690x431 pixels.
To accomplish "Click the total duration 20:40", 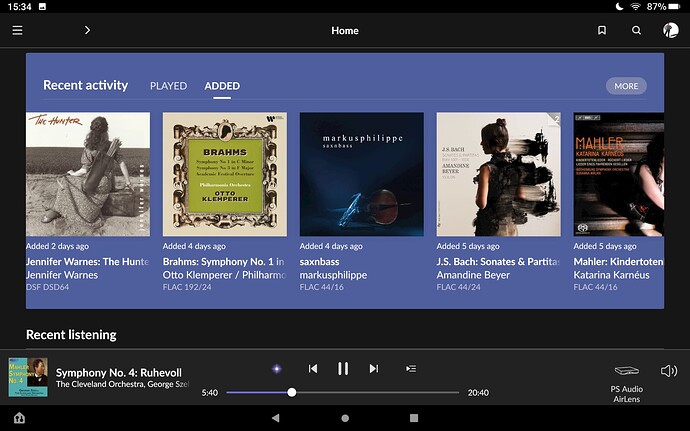I will click(478, 393).
